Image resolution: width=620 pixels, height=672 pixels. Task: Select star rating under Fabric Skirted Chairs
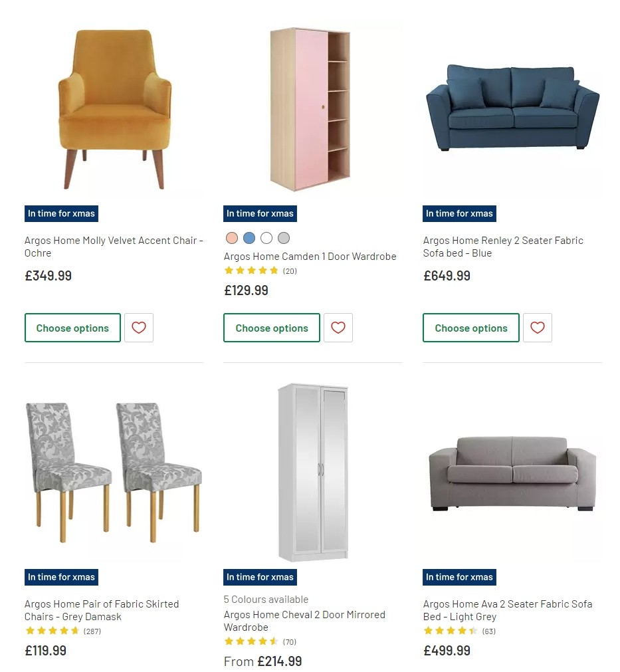pyautogui.click(x=52, y=631)
